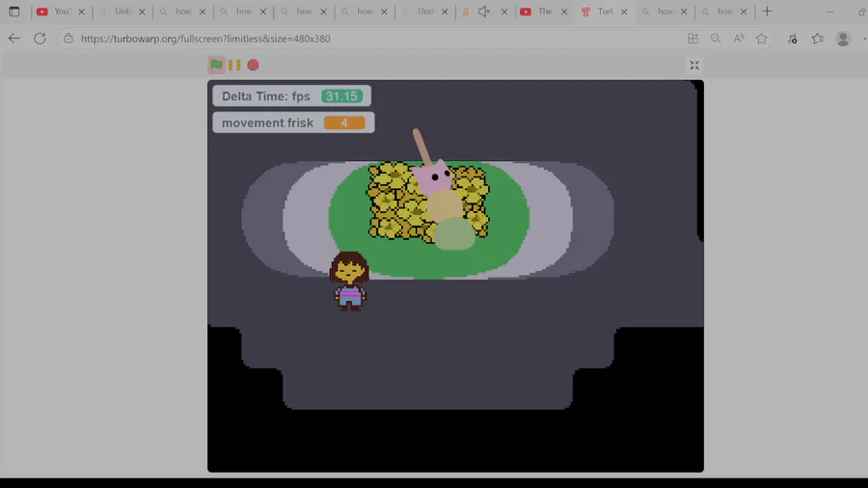Close the 'Und' tab
Image resolution: width=868 pixels, height=488 pixels.
point(445,11)
